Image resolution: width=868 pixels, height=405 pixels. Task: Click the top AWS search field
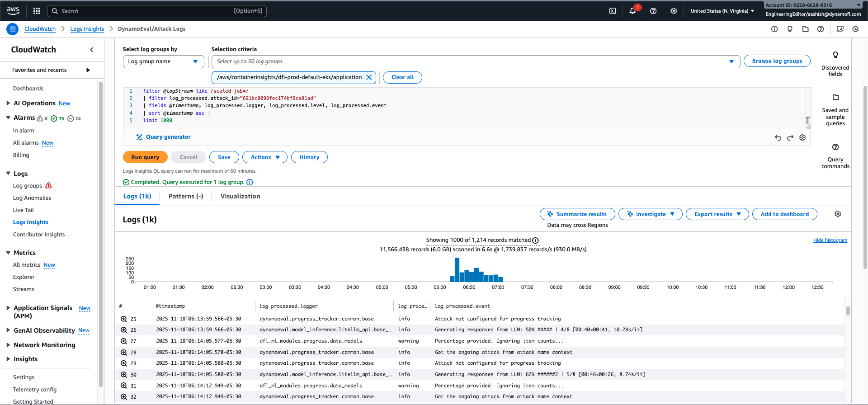click(x=156, y=11)
